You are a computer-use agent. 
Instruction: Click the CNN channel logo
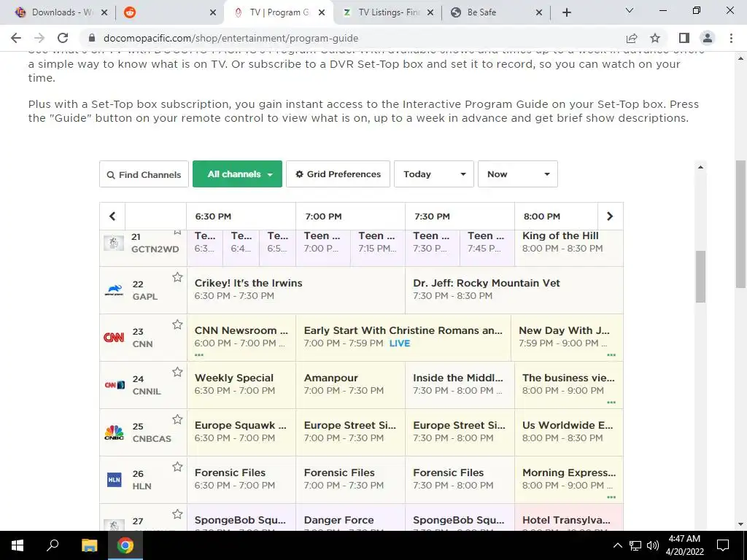click(x=114, y=338)
